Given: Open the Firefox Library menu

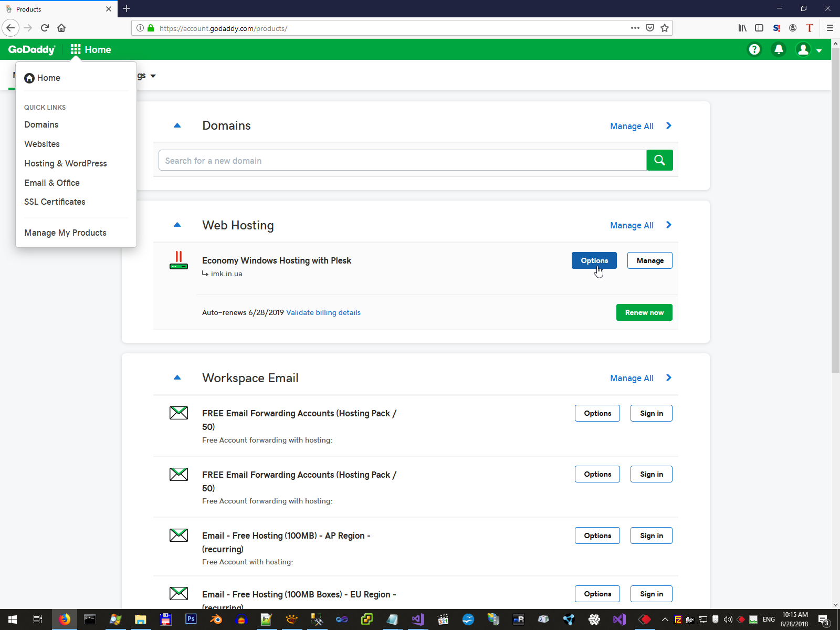Looking at the screenshot, I should click(x=742, y=28).
